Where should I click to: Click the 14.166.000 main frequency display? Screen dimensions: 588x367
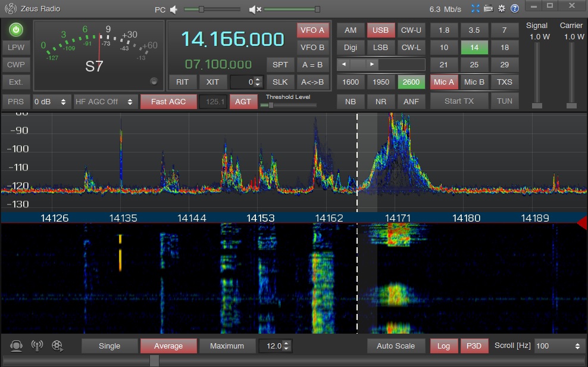pos(233,39)
